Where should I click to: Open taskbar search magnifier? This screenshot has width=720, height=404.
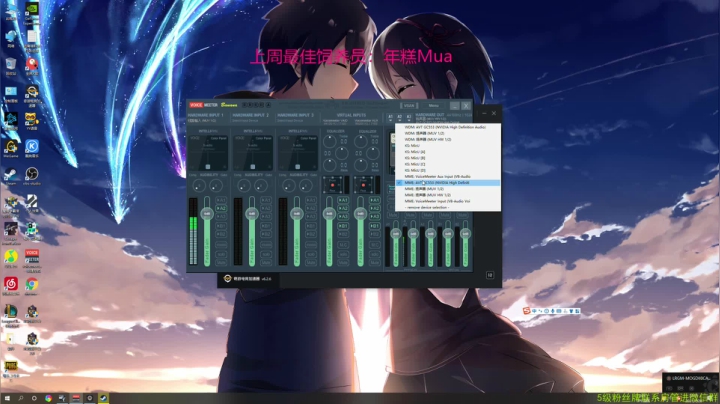(x=21, y=398)
